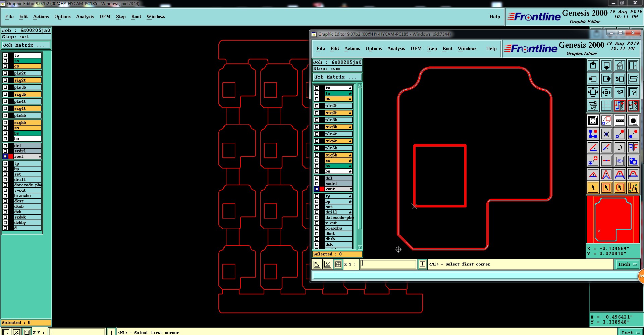Toggle 'ts' layer checkbox in set window
This screenshot has height=335, width=644.
tap(5, 61)
